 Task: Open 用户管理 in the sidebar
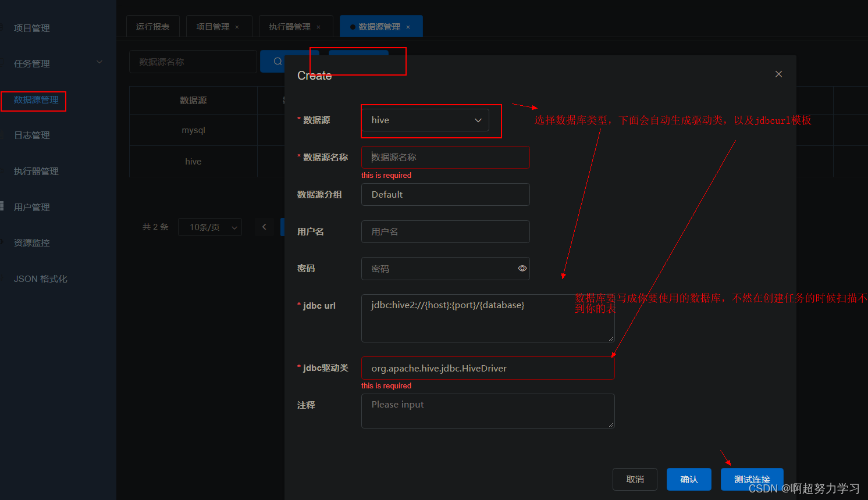tap(32, 207)
